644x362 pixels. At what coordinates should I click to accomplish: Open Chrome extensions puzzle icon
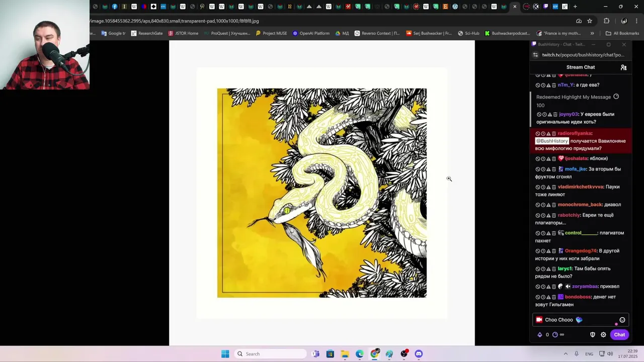pyautogui.click(x=606, y=21)
